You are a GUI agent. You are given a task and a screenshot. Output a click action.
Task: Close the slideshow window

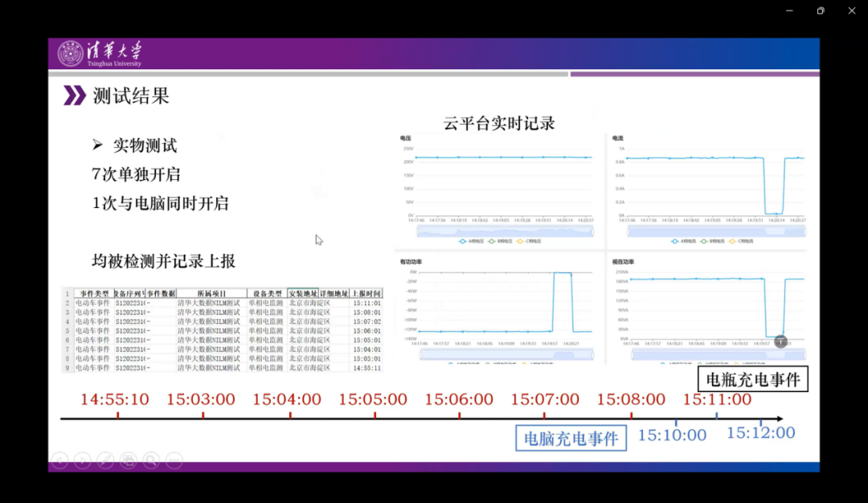pos(851,10)
